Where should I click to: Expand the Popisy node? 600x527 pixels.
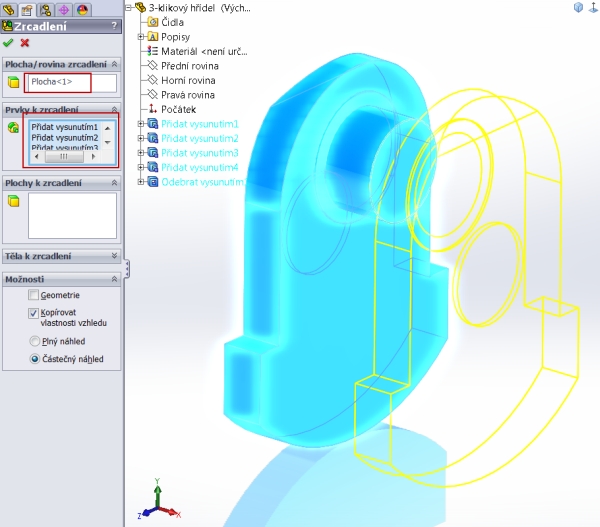tap(141, 37)
